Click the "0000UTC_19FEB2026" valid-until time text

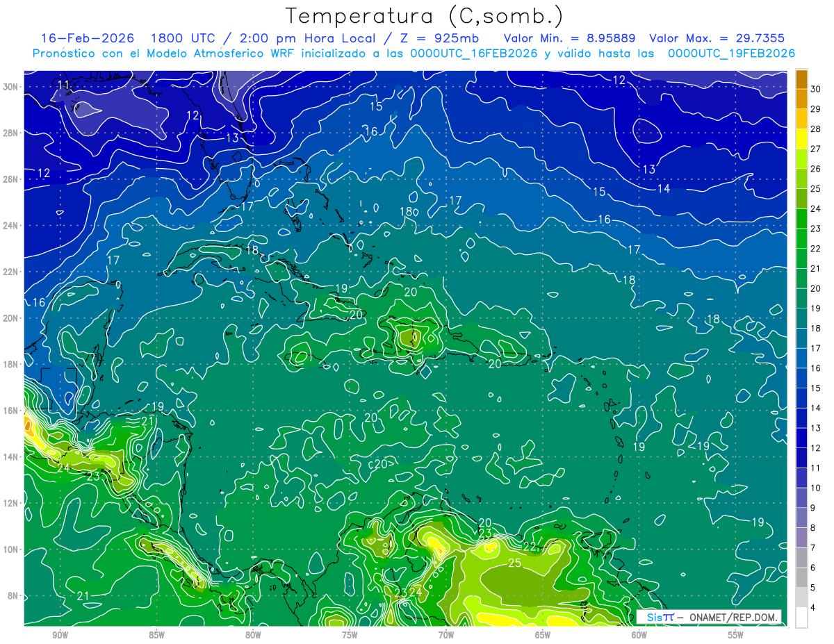pyautogui.click(x=731, y=53)
